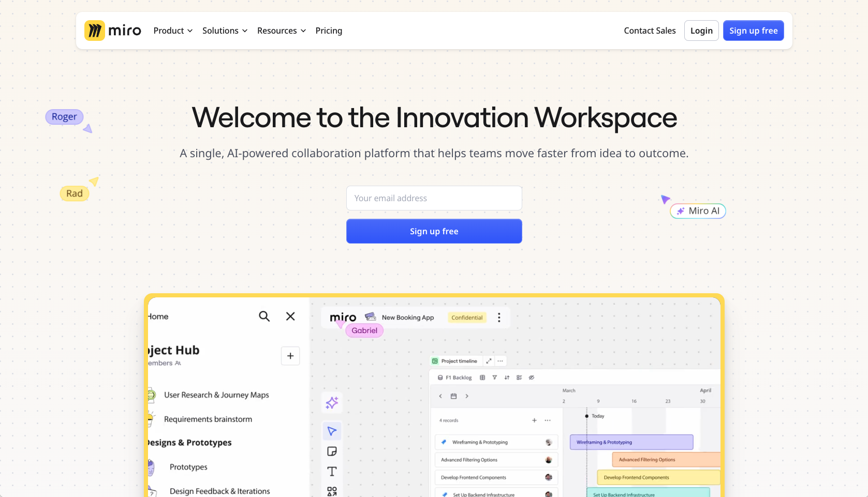The height and width of the screenshot is (497, 868).
Task: Click the large Sign up free button
Action: point(434,231)
